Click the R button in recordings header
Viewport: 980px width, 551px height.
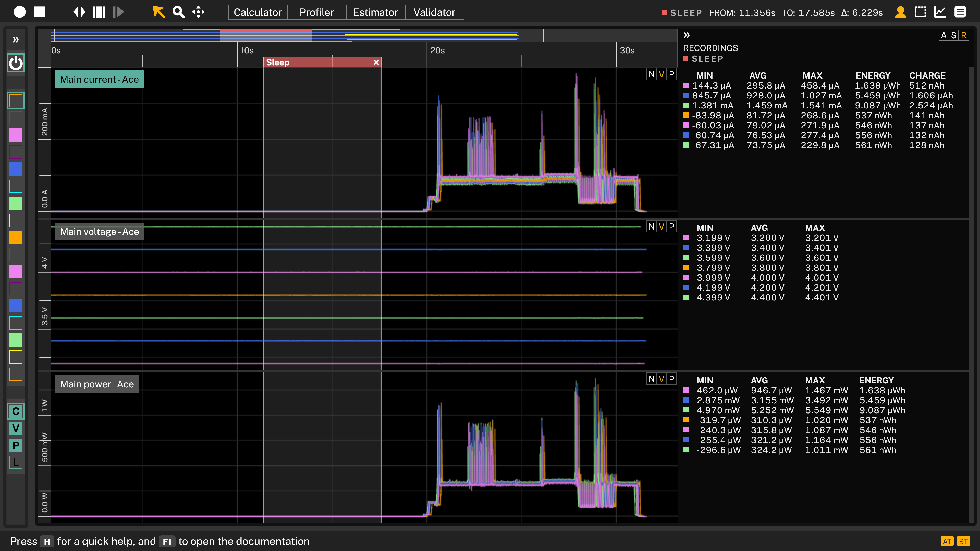[x=963, y=35]
